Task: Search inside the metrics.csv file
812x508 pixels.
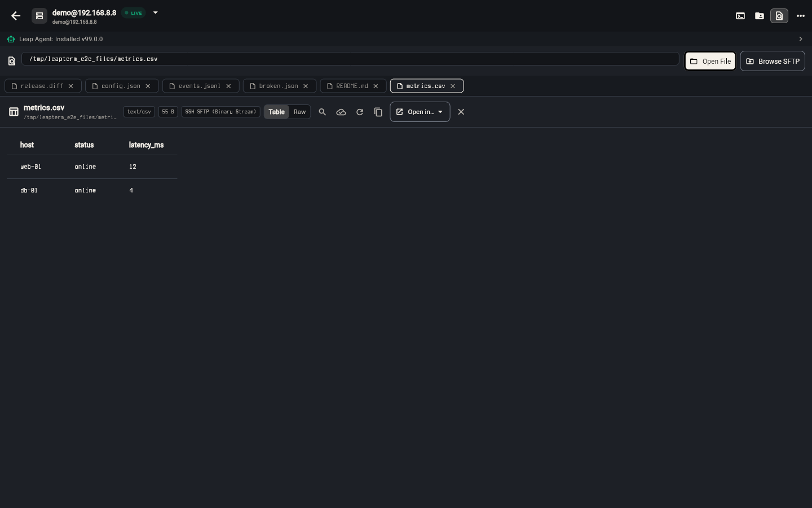Action: (x=323, y=112)
